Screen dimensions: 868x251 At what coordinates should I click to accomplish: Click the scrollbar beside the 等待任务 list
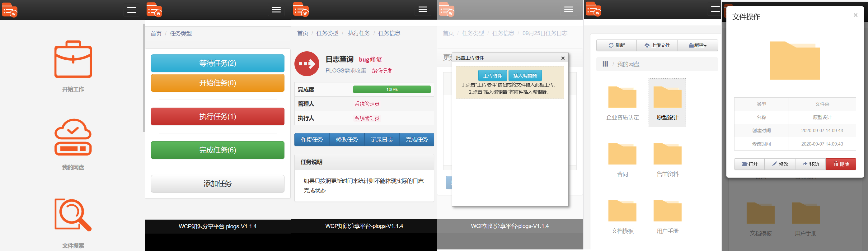tap(143, 77)
